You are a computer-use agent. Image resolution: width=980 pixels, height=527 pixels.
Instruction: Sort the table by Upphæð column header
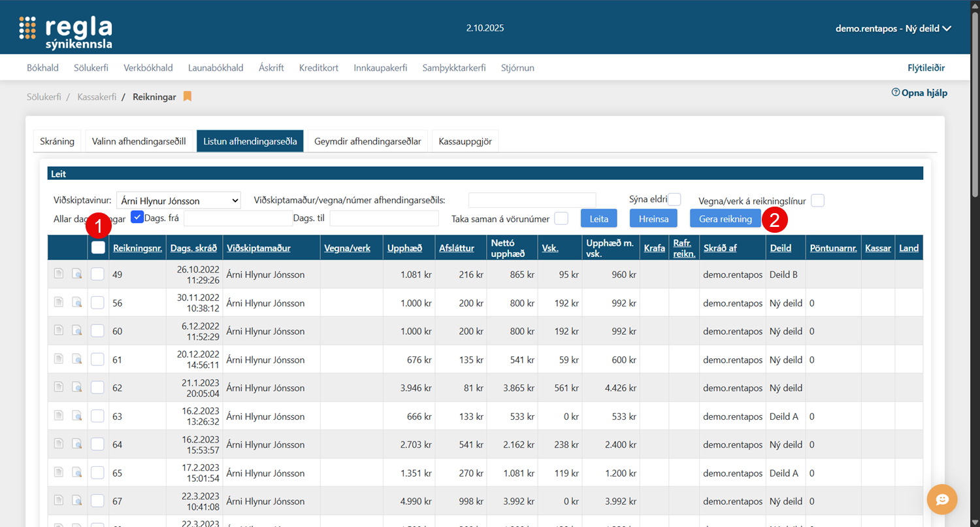404,248
